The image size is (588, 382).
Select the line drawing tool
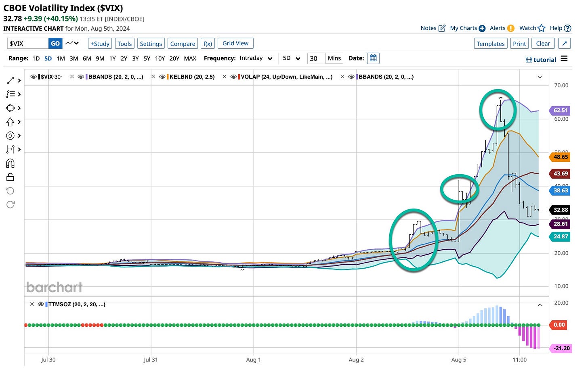coord(10,81)
